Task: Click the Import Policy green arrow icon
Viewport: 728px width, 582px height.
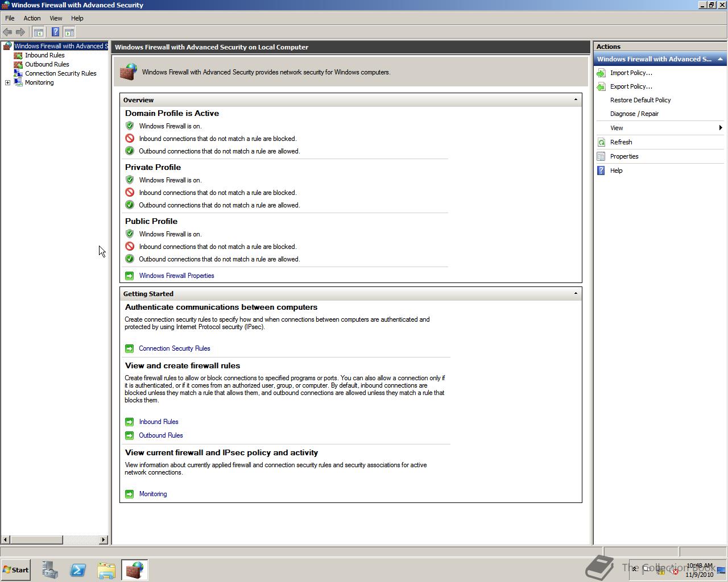Action: 601,73
